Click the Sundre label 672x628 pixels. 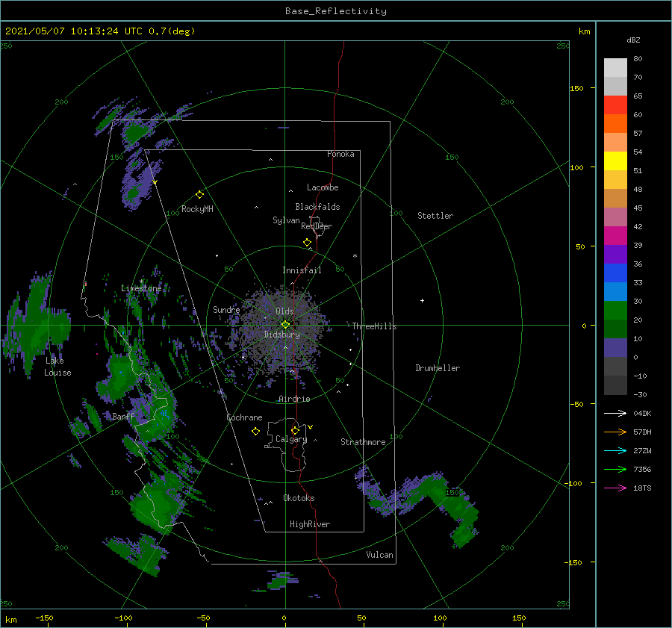click(x=226, y=309)
